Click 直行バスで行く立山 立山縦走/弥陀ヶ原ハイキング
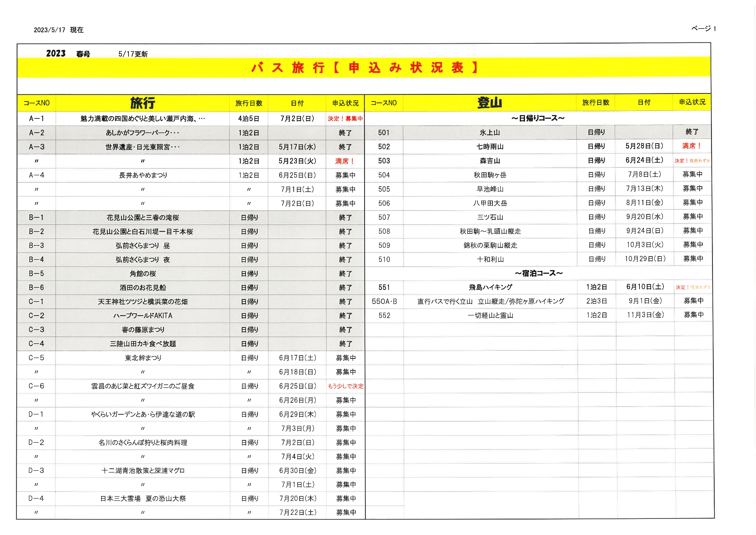This screenshot has height=535, width=756. [491, 301]
